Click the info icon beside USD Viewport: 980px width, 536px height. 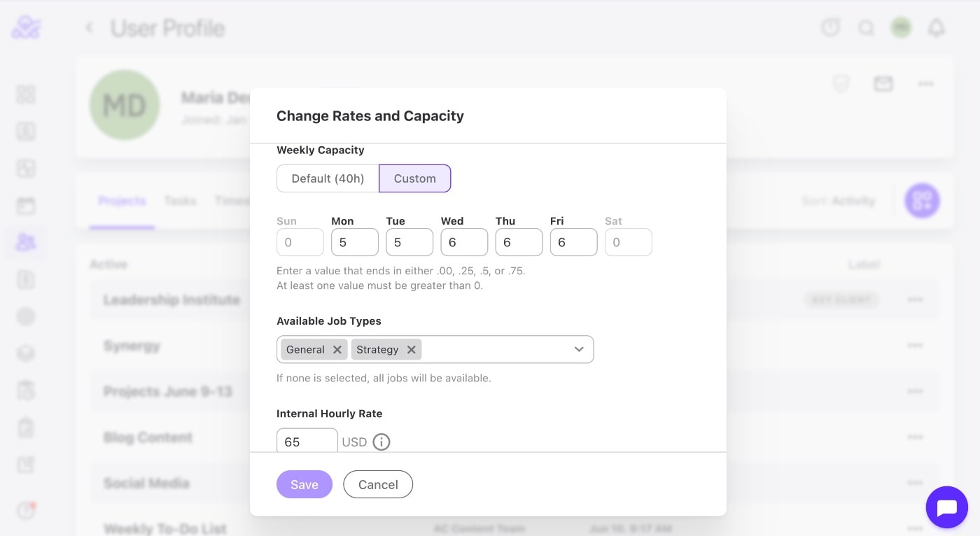tap(381, 442)
